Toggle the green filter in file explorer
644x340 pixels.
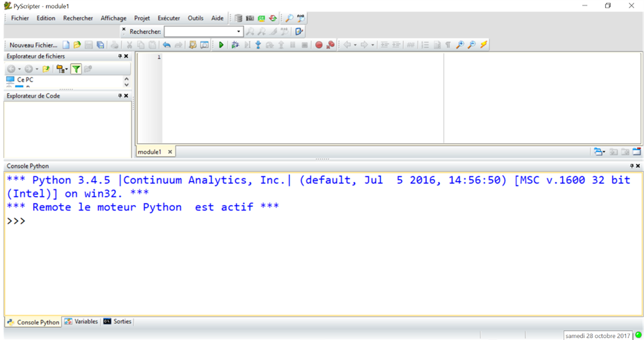point(76,69)
